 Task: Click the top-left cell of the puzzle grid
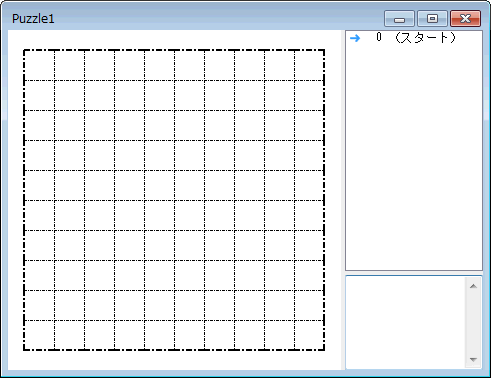tap(39, 65)
